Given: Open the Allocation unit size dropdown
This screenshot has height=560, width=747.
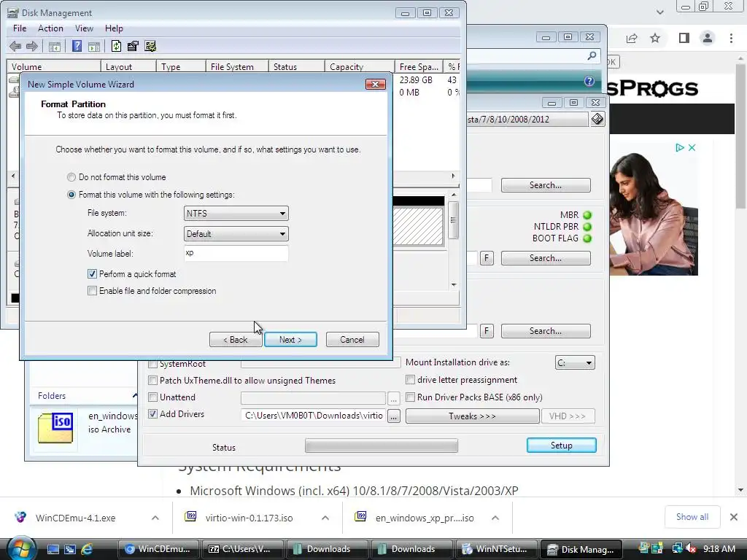Looking at the screenshot, I should coord(236,234).
